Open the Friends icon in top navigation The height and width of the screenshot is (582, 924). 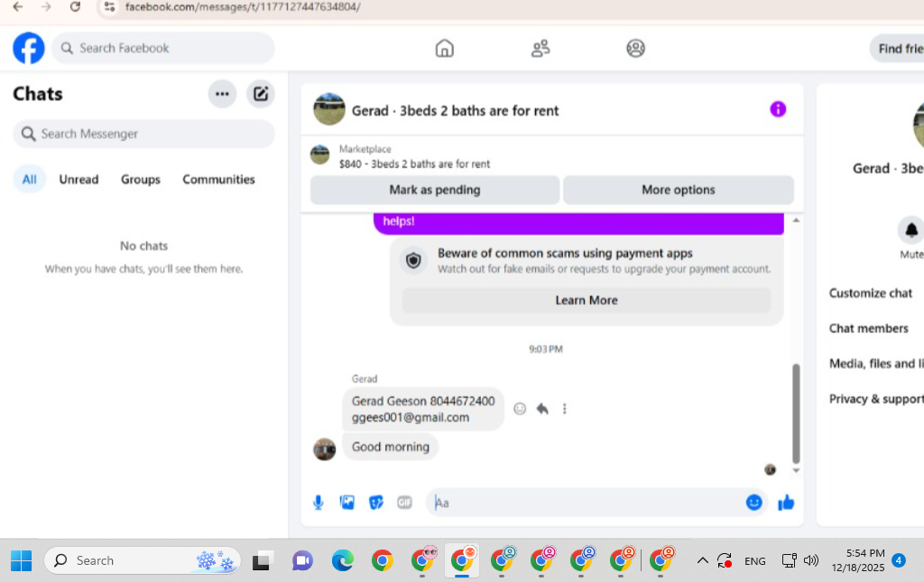pos(541,49)
